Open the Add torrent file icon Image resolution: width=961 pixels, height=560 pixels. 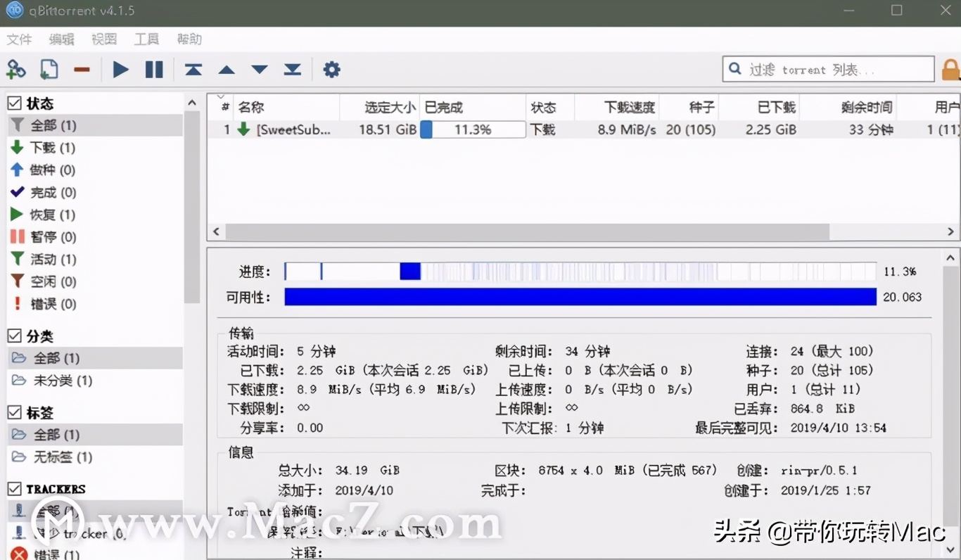(x=48, y=69)
